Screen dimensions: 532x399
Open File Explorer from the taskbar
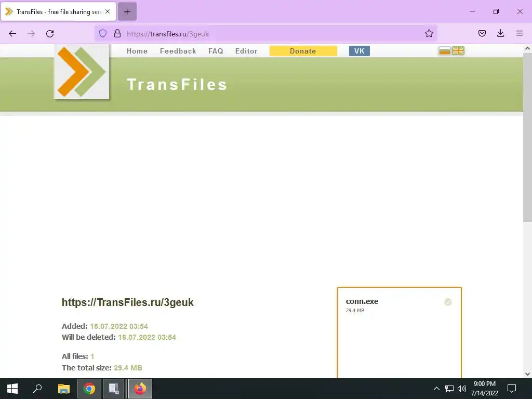click(63, 389)
